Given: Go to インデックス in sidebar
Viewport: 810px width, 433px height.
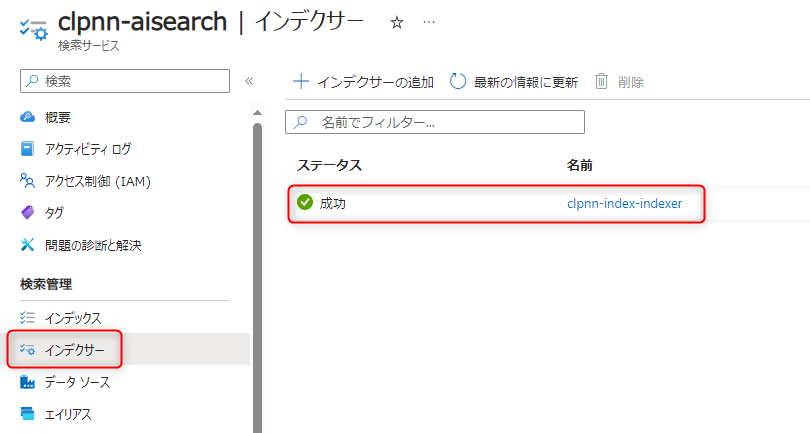Looking at the screenshot, I should coord(73,318).
